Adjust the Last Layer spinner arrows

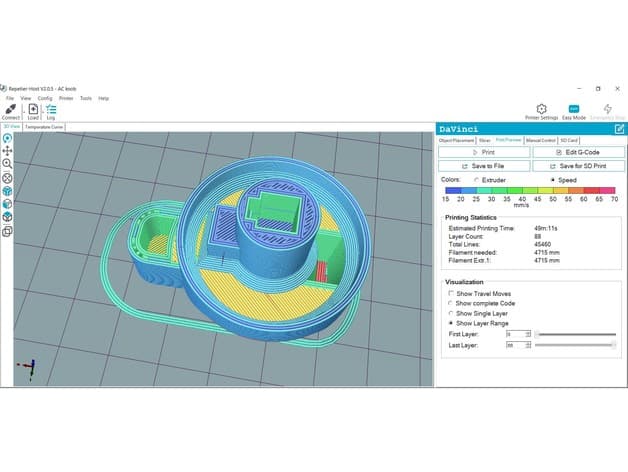528,345
